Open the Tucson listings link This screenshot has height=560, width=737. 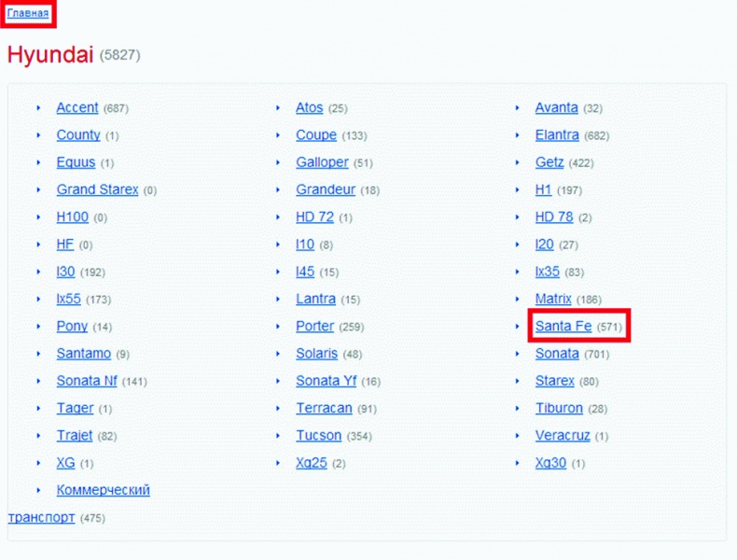point(319,436)
